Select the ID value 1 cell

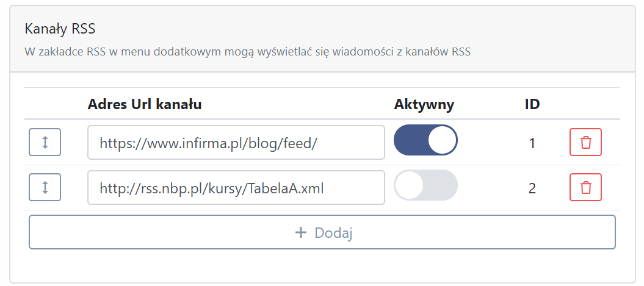click(532, 144)
